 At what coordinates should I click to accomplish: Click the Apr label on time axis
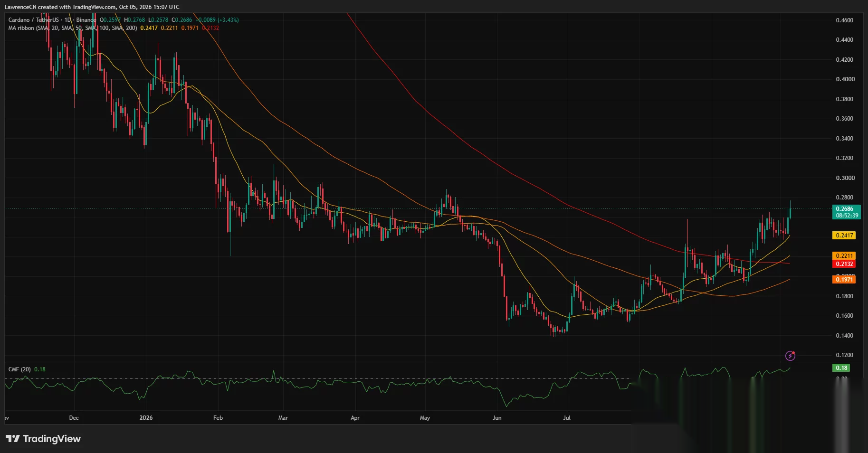point(355,418)
